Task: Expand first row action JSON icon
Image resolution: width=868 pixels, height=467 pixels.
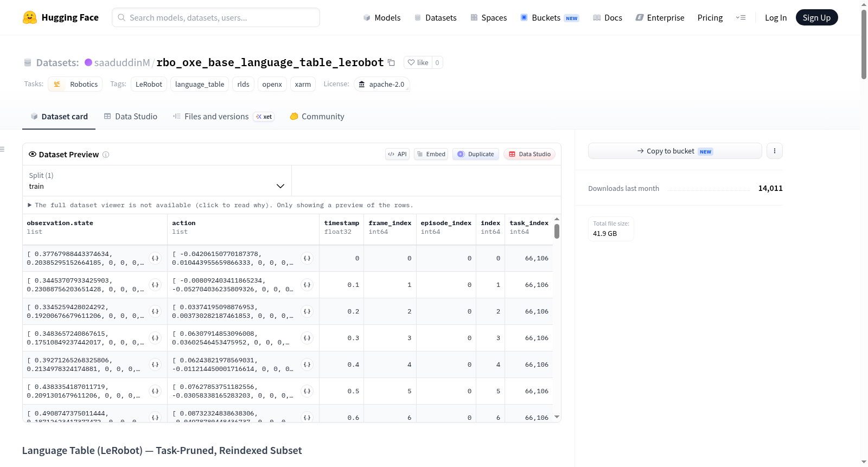Action: pos(307,258)
